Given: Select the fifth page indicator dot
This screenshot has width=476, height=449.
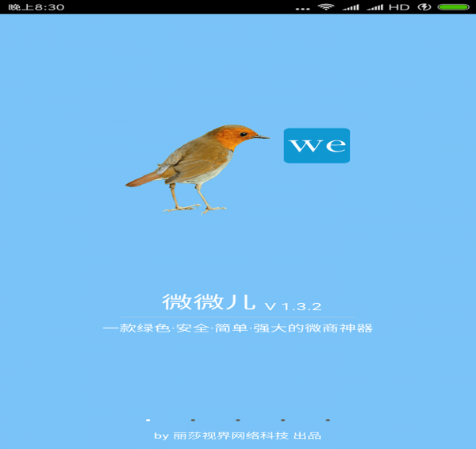Looking at the screenshot, I should pos(328,420).
